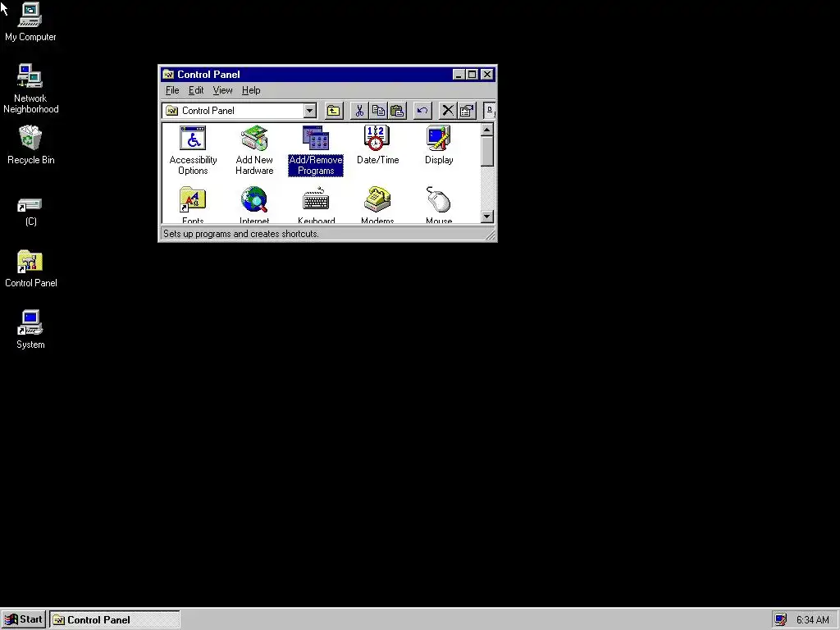Select My Computer desktop icon
The width and height of the screenshot is (840, 630).
point(30,22)
